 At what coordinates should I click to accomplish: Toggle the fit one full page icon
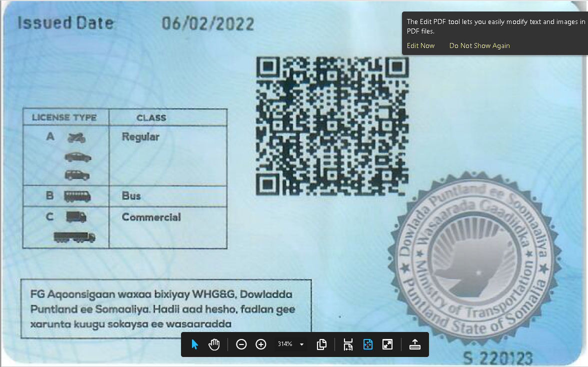(368, 344)
